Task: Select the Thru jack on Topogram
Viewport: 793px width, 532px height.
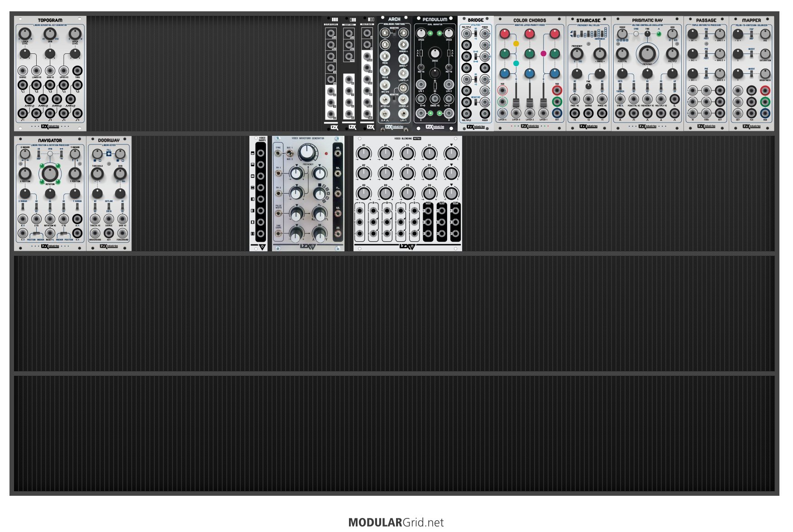Action: [77, 71]
